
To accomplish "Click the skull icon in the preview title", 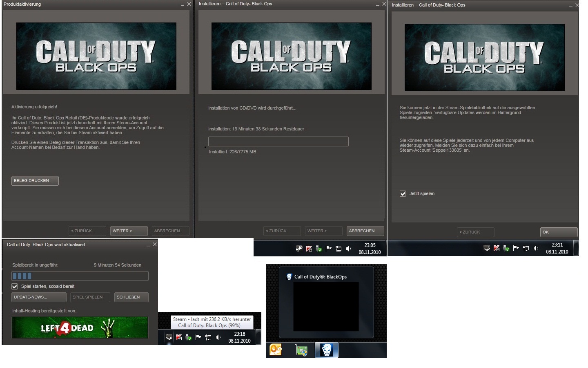I will [x=289, y=277].
